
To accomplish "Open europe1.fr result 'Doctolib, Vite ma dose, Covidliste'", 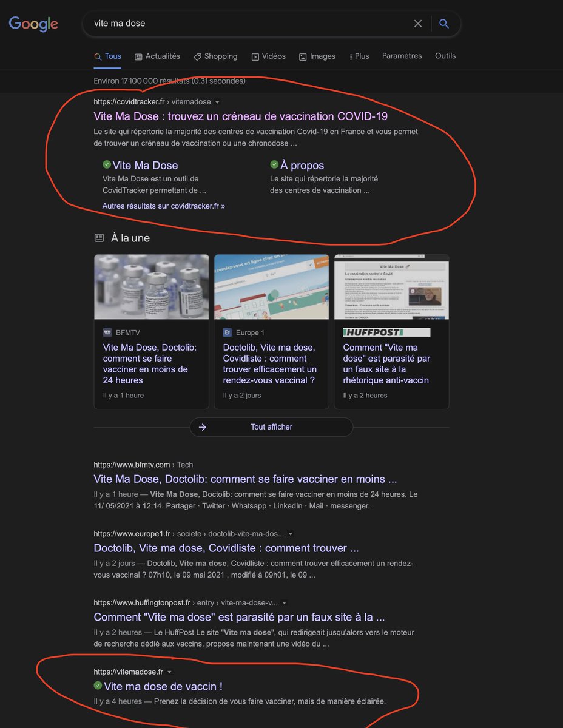I will (226, 548).
